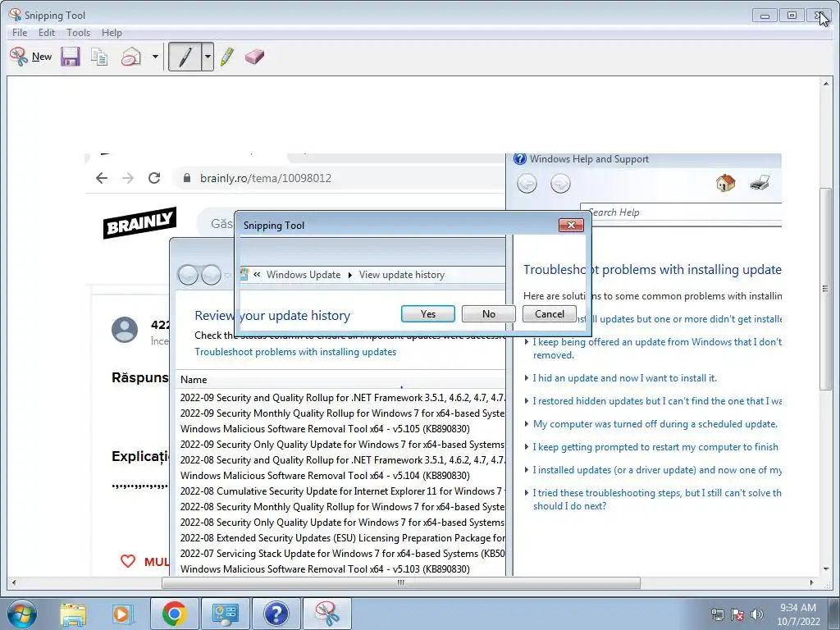Click the New snip scissors button
This screenshot has width=840, height=630.
(30, 57)
